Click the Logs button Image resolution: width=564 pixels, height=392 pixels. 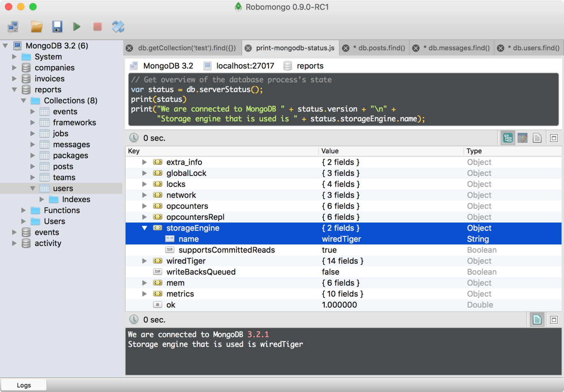(x=23, y=385)
